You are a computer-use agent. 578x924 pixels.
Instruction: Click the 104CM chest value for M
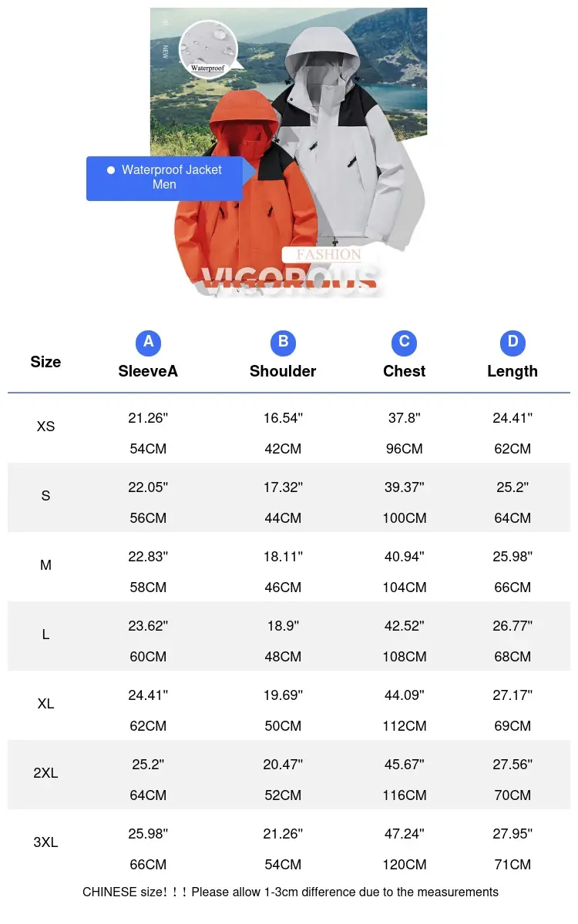tap(404, 588)
